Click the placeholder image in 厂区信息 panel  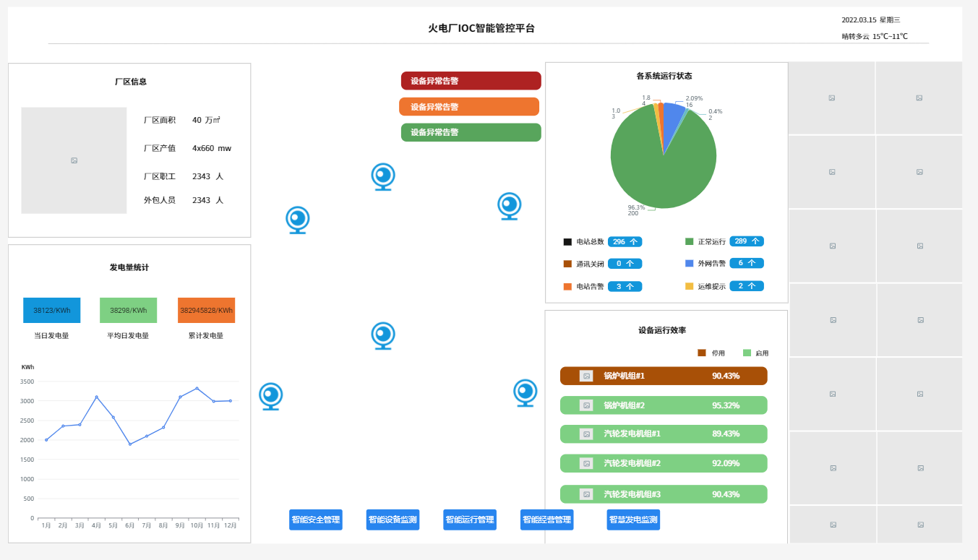click(x=74, y=160)
